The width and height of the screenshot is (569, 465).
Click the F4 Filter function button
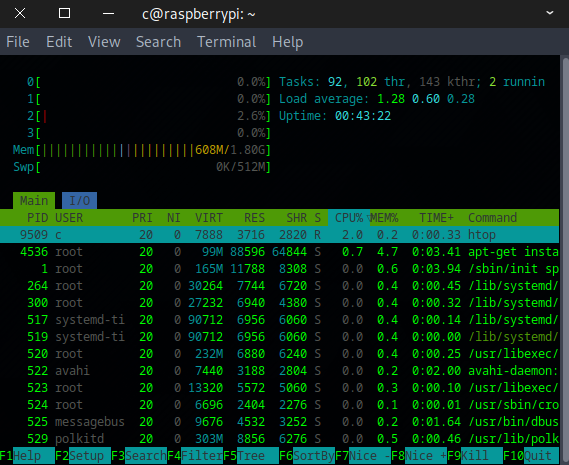[x=195, y=456]
